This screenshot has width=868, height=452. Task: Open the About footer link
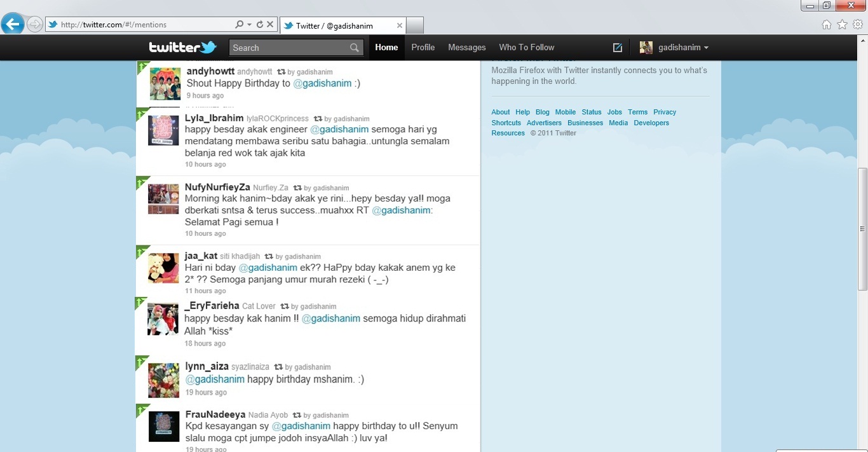point(501,112)
